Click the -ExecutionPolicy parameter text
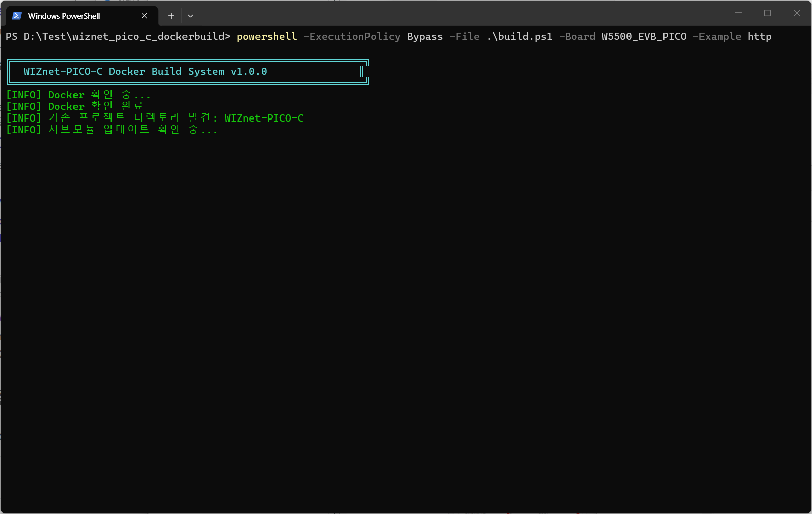This screenshot has height=514, width=812. click(x=352, y=37)
